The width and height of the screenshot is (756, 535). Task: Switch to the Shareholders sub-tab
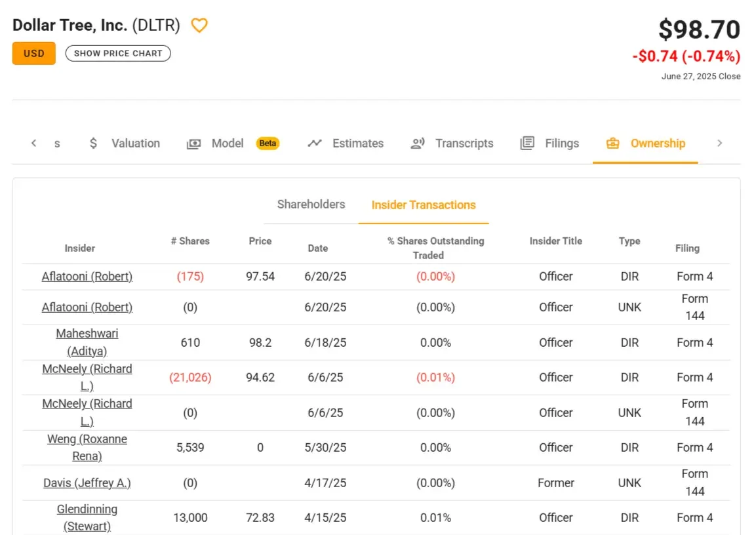311,205
